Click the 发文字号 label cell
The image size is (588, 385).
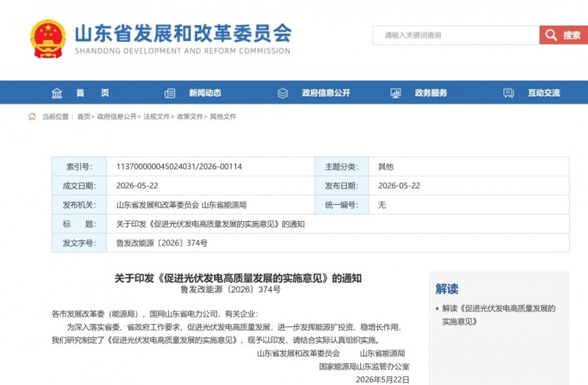pyautogui.click(x=79, y=243)
